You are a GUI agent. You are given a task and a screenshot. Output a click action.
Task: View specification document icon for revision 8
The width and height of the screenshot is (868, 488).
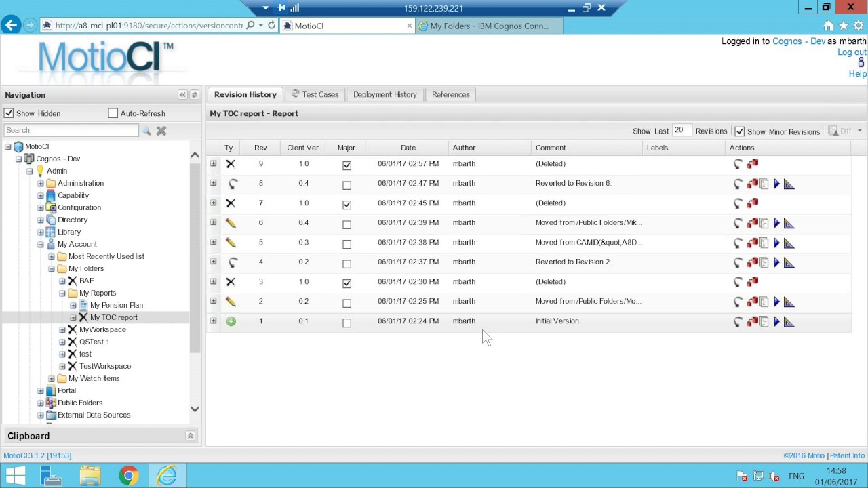[x=764, y=184]
